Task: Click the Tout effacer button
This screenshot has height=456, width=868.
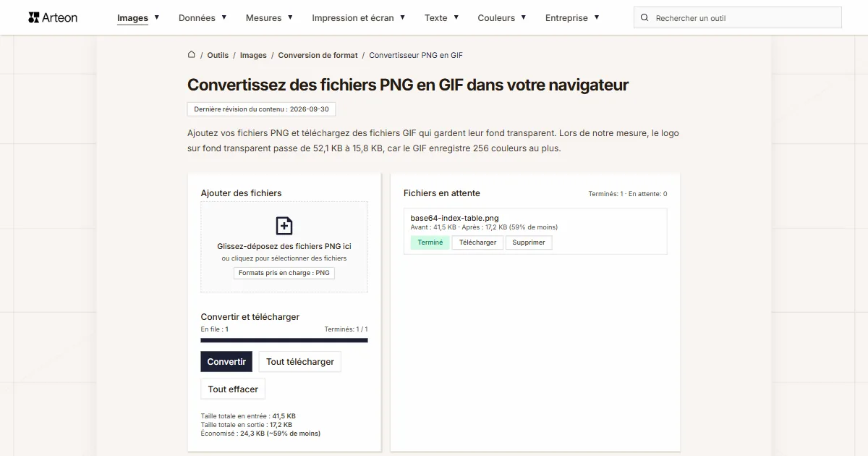Action: 233,389
